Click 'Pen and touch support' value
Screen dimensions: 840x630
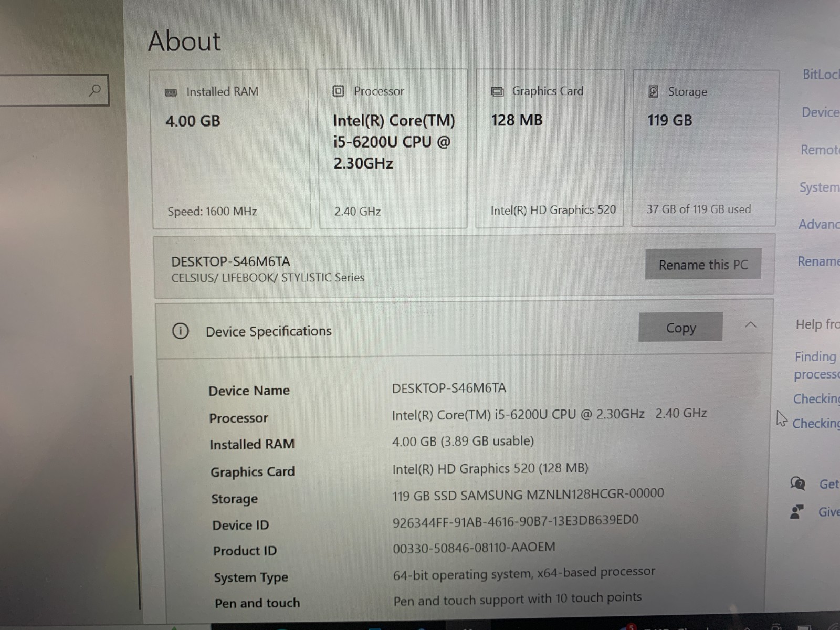[x=517, y=598]
